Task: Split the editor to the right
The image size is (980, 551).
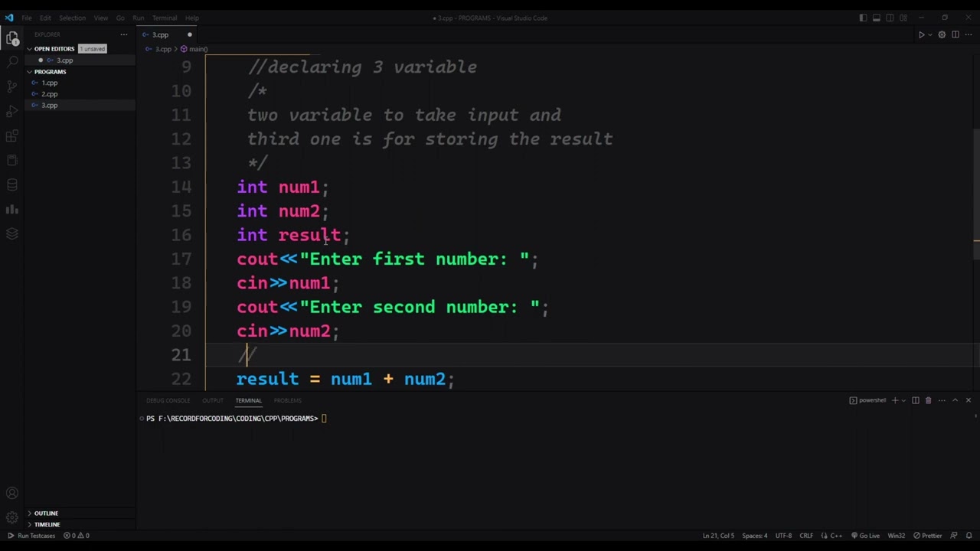Action: click(x=955, y=34)
